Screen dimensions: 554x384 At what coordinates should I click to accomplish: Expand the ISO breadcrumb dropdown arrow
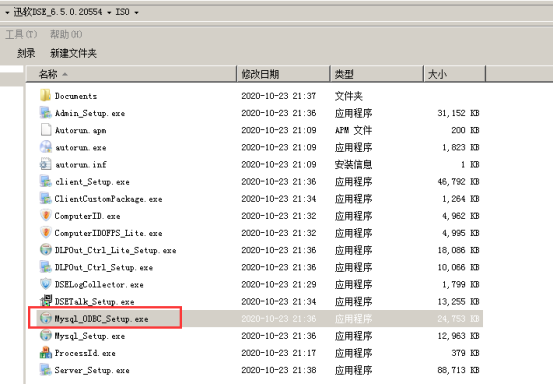[136, 13]
